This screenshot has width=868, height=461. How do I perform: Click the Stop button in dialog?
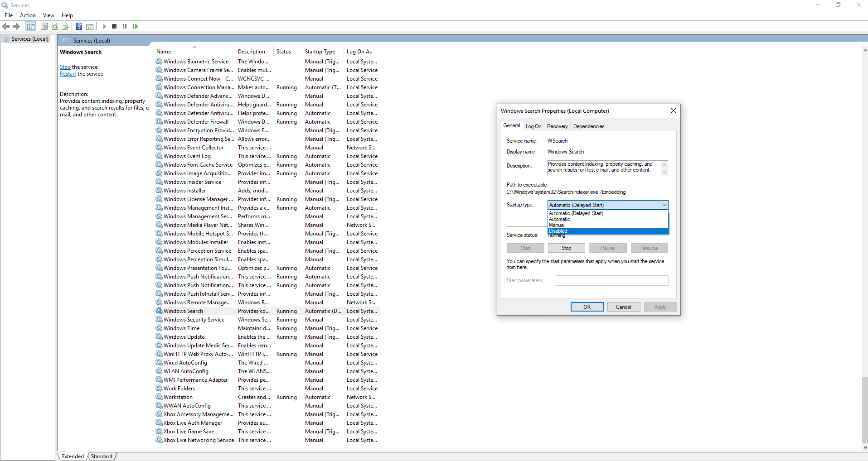567,248
